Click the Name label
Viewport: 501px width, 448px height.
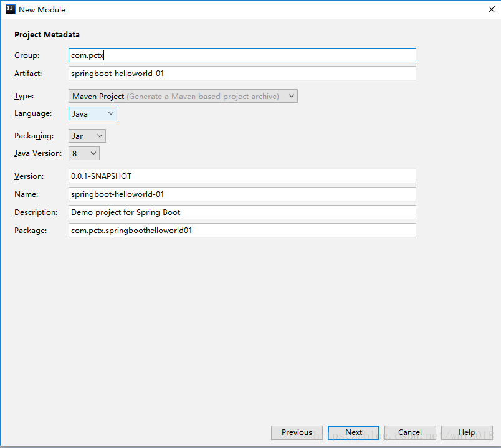coord(26,194)
